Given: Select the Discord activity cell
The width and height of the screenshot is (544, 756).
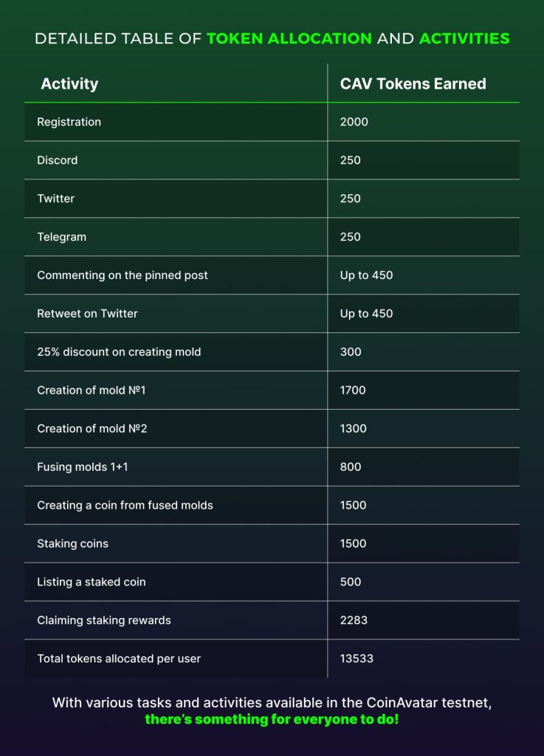Looking at the screenshot, I should (58, 160).
